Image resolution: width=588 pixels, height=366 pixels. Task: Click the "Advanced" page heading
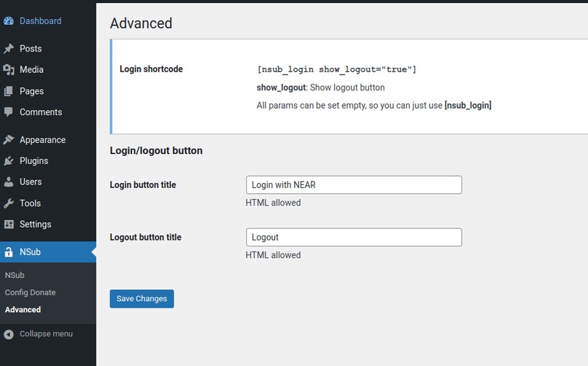tap(141, 23)
